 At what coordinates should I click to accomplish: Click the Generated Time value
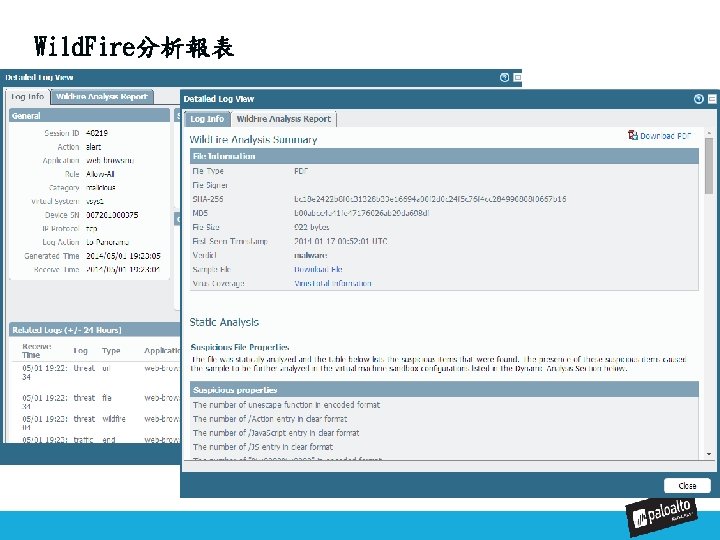coord(123,256)
